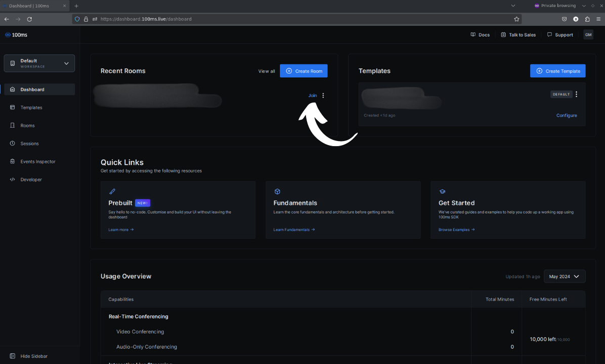This screenshot has width=605, height=364.
Task: Open the May 2024 month dropdown
Action: (564, 277)
